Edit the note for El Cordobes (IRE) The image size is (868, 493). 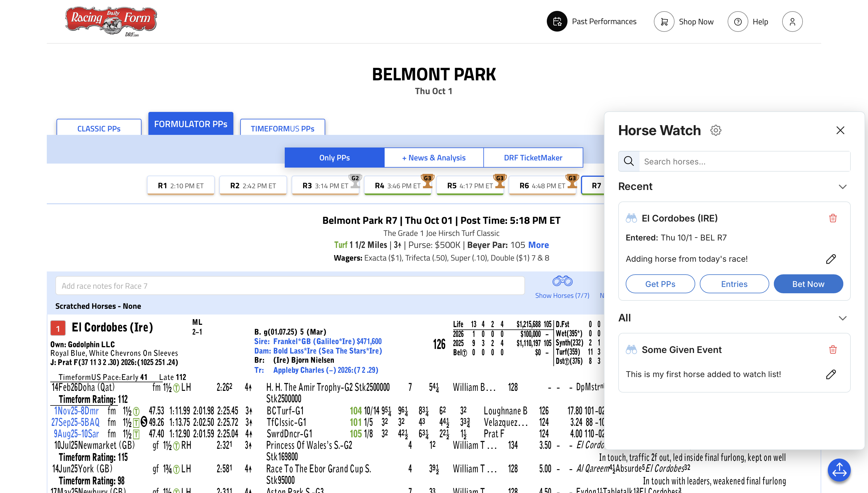coord(831,259)
